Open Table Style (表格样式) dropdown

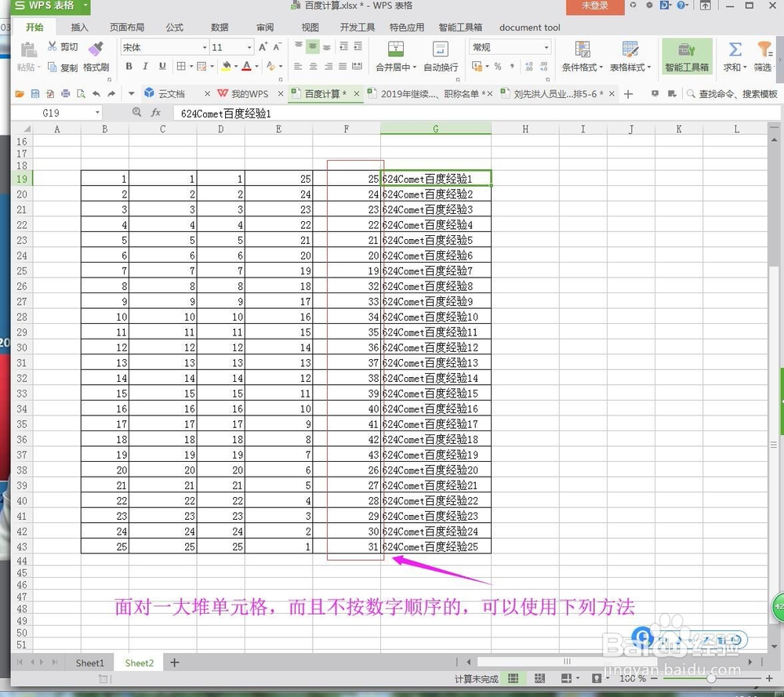[630, 67]
